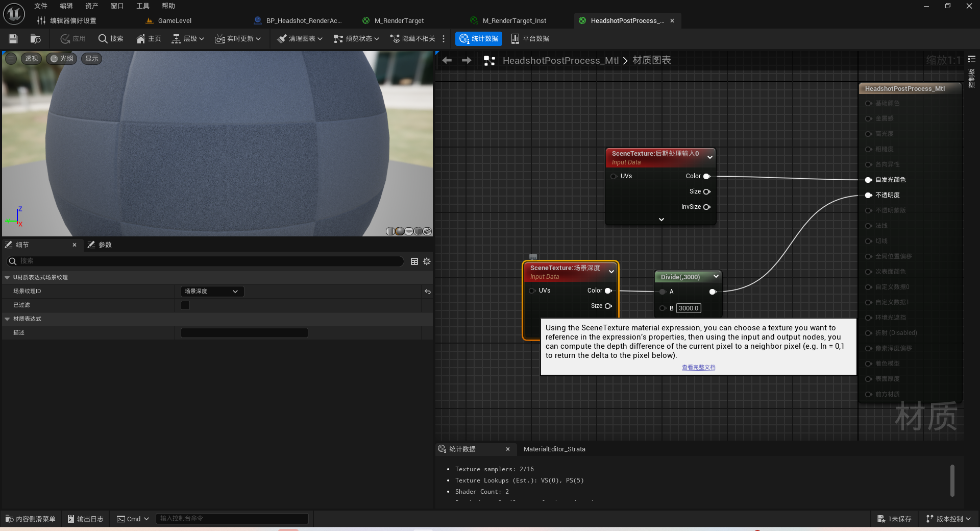Screen dimensions: 980x531
Task: Open the viewport hamburger options menu
Action: [11, 59]
